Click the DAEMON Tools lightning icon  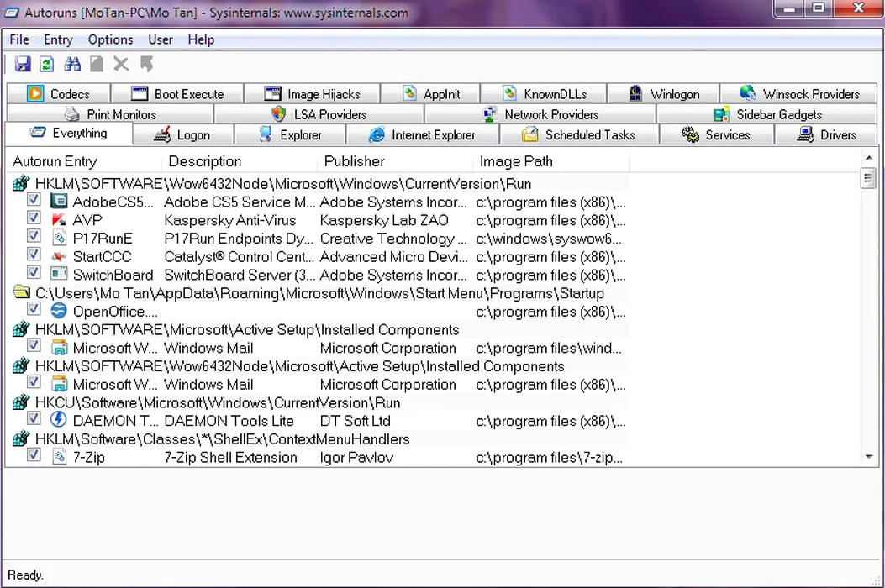[59, 420]
